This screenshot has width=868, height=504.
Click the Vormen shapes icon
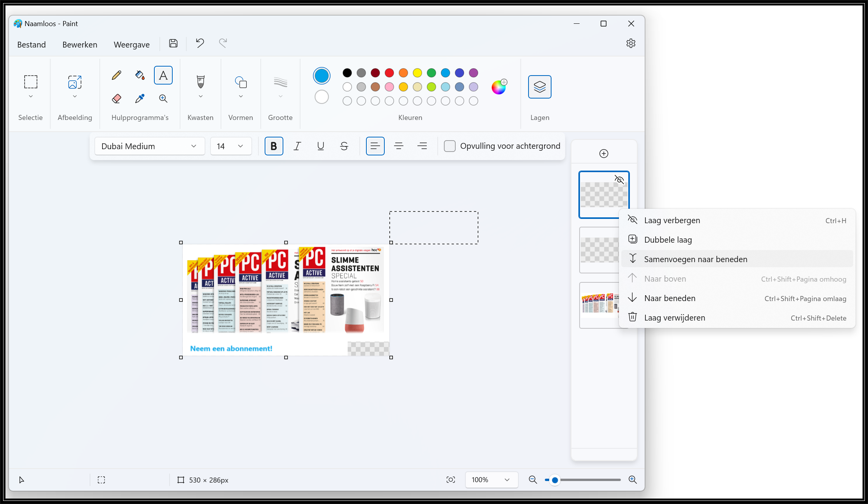coord(241,82)
